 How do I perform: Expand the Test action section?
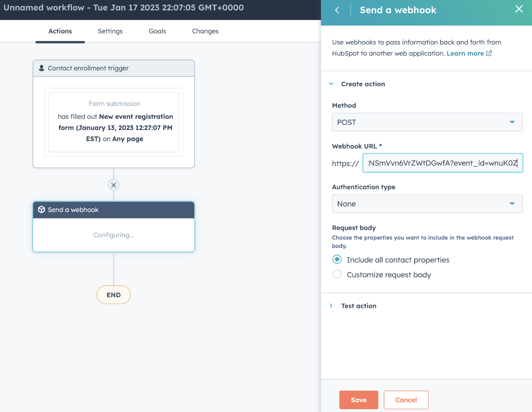pyautogui.click(x=331, y=306)
